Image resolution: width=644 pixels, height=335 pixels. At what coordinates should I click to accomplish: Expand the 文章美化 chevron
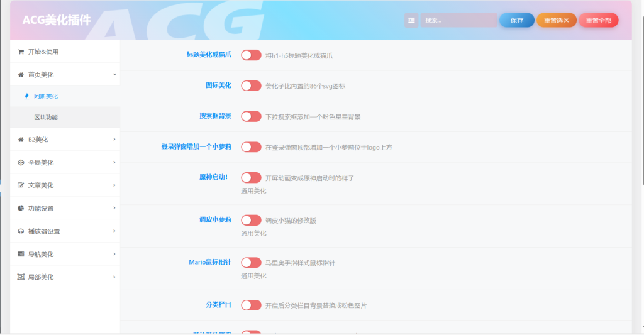pos(114,185)
